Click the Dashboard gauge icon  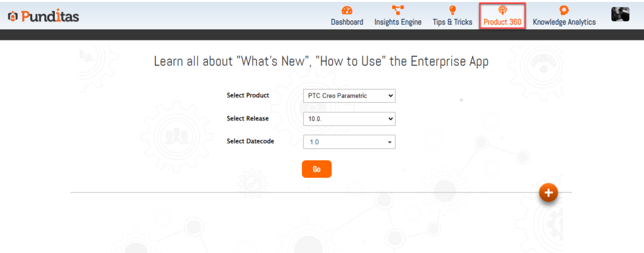pos(347,10)
